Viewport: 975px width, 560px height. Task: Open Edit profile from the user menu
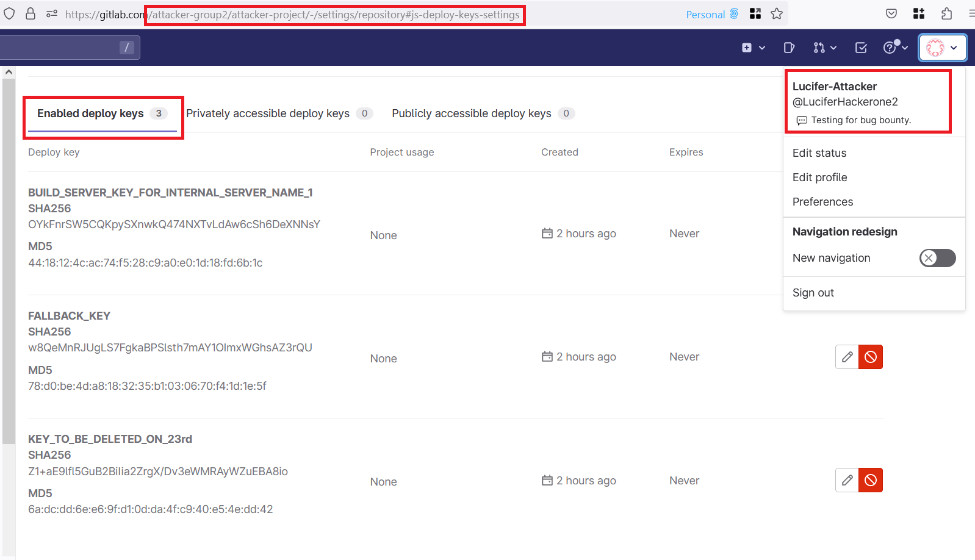[819, 178]
